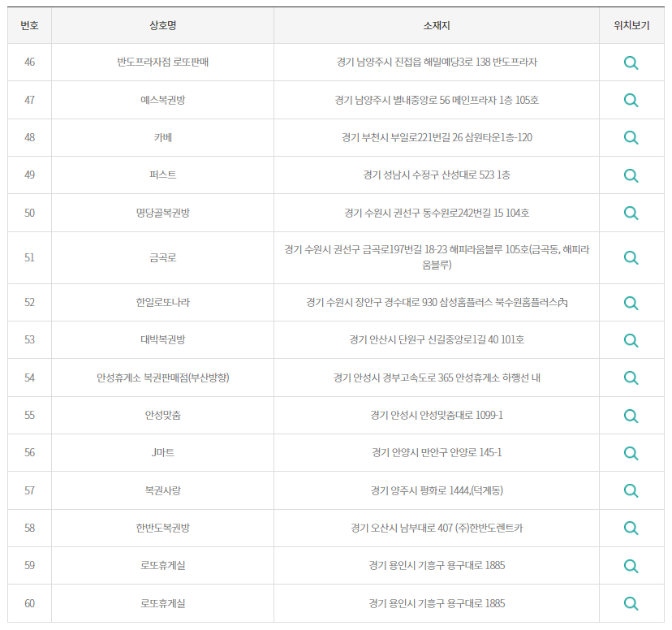Click address 경기 양주시 평화로 1444,(덕계동)

[x=437, y=490]
